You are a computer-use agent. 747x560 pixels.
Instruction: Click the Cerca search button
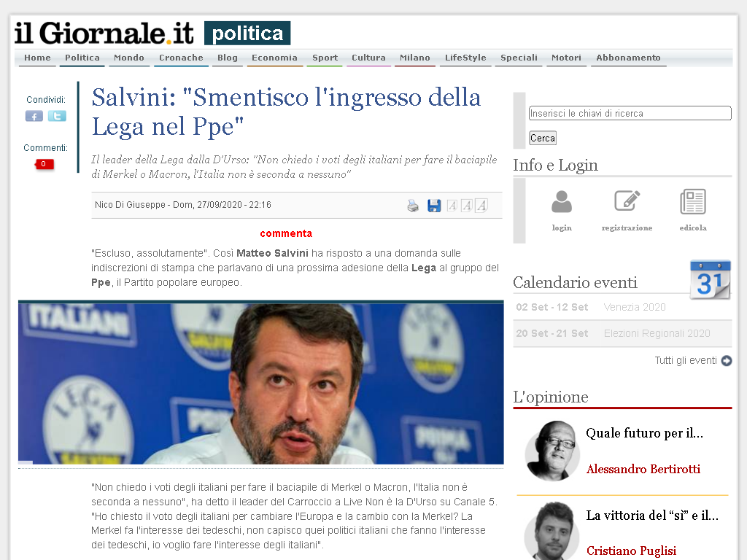tap(543, 138)
